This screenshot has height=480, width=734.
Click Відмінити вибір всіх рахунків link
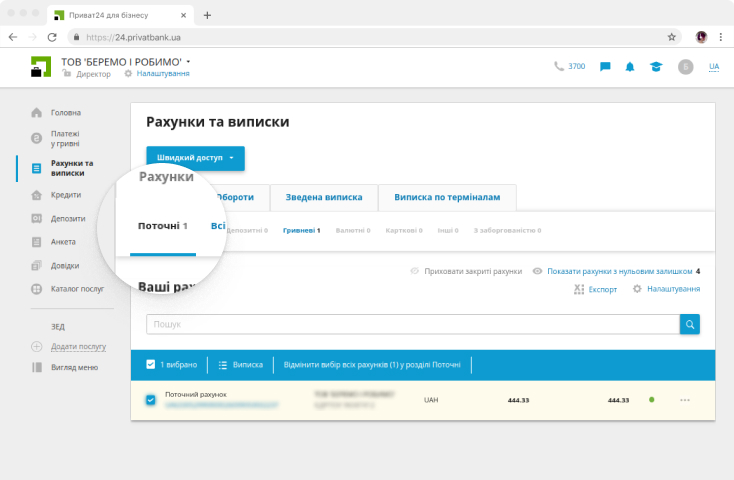pos(372,365)
